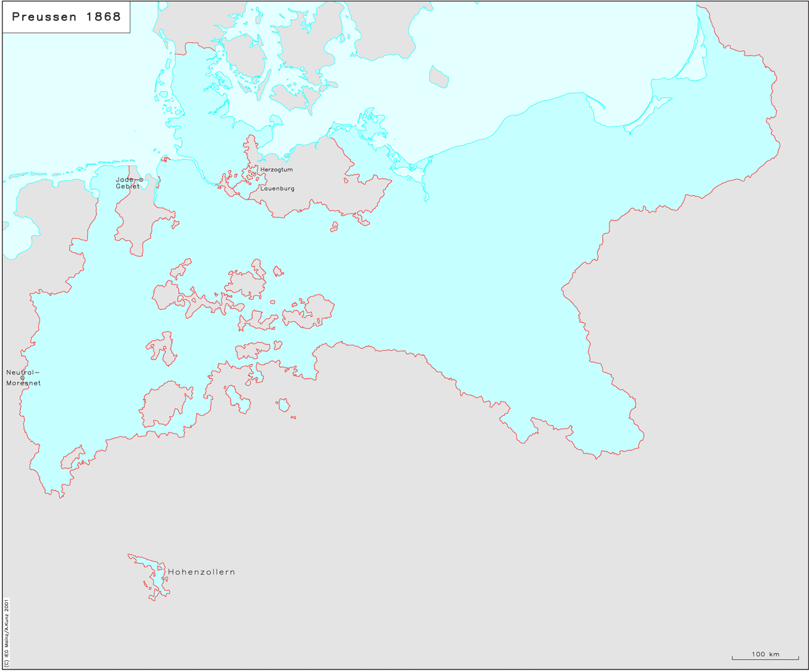Click the Hohenzollern label
Image resolution: width=809 pixels, height=672 pixels.
(x=201, y=572)
